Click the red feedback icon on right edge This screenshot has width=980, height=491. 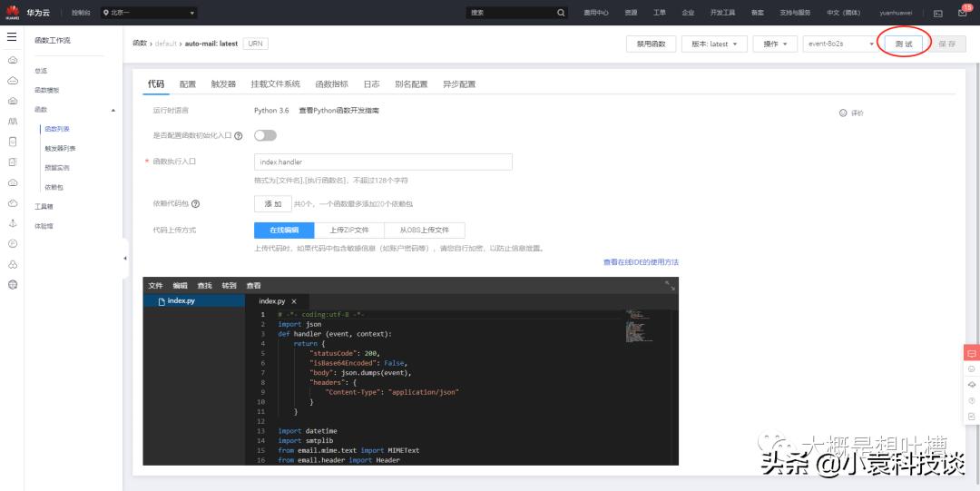[x=971, y=353]
